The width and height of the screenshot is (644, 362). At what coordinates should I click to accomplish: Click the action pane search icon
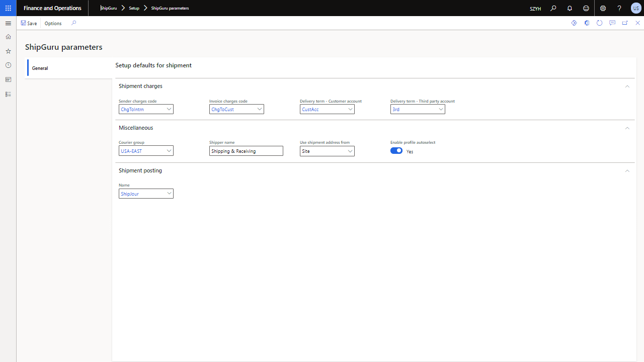coord(73,23)
